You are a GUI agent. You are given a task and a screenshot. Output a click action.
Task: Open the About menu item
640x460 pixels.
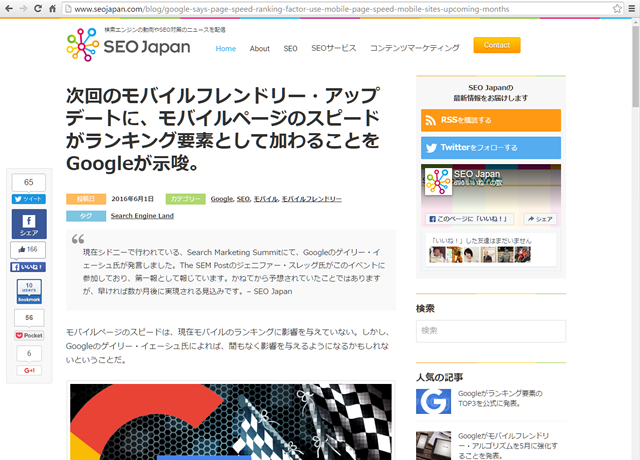click(x=260, y=48)
